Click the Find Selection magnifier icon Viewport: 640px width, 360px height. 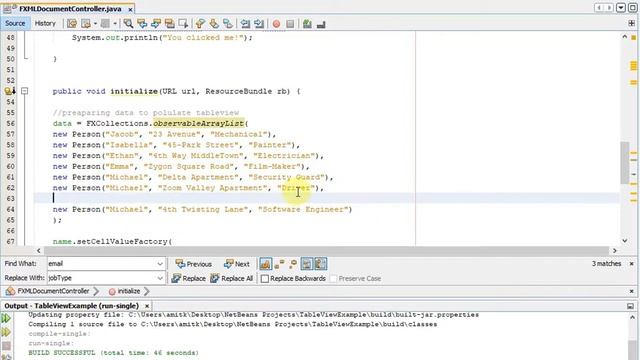coord(128,24)
